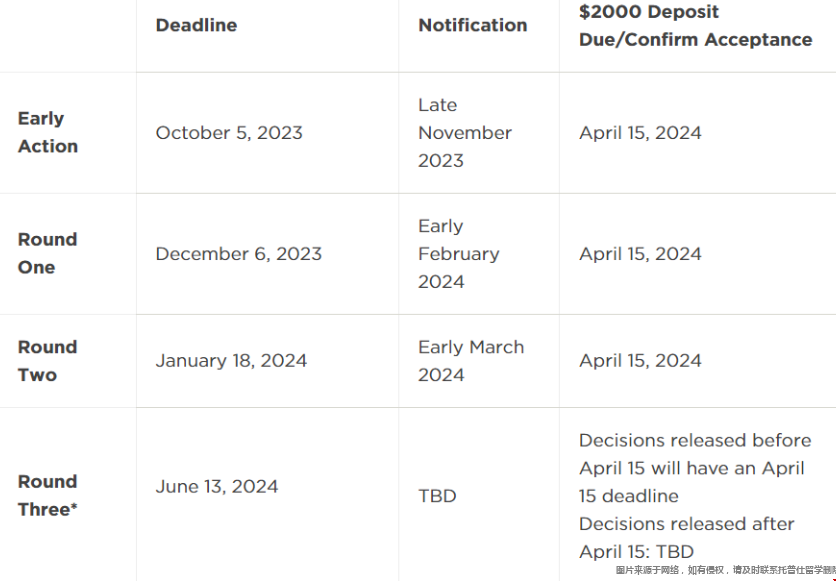
Task: Click the January 18, 2024 deadline cell
Action: 231,361
